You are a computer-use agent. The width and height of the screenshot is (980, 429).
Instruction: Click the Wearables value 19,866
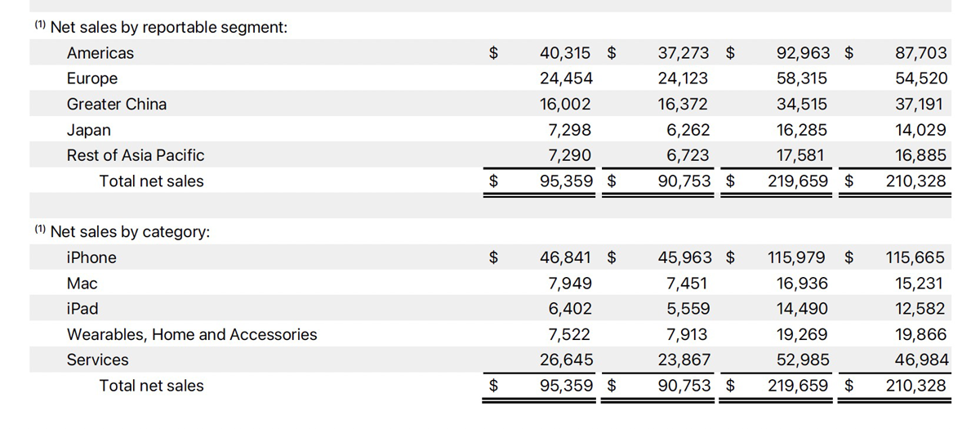[x=919, y=334]
